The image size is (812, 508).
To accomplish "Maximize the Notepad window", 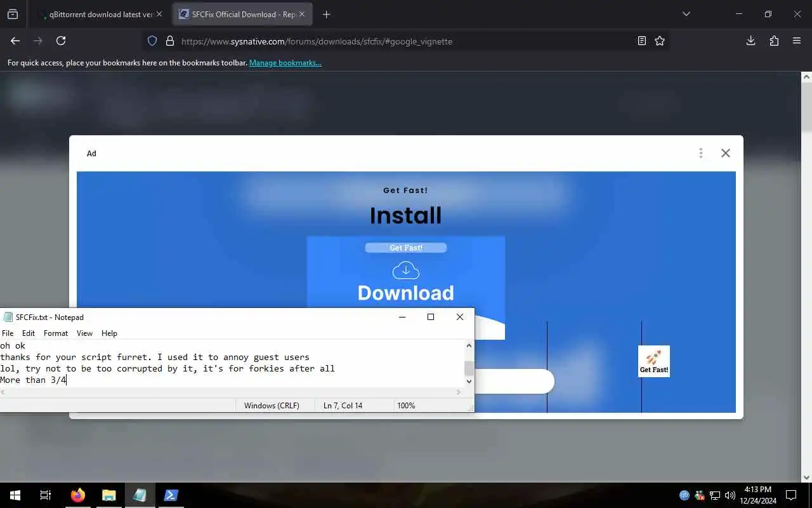I will pyautogui.click(x=431, y=317).
